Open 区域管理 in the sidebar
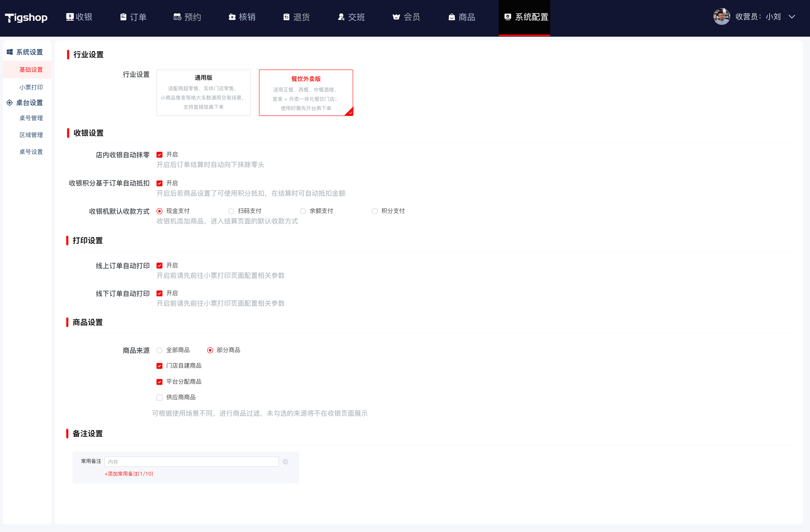The width and height of the screenshot is (810, 532). coord(31,135)
